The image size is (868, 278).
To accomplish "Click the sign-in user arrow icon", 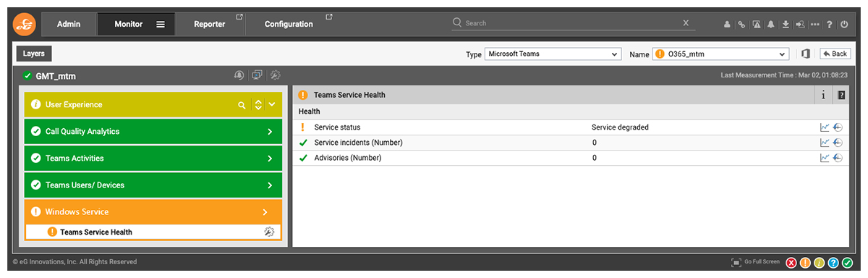I will 800,24.
